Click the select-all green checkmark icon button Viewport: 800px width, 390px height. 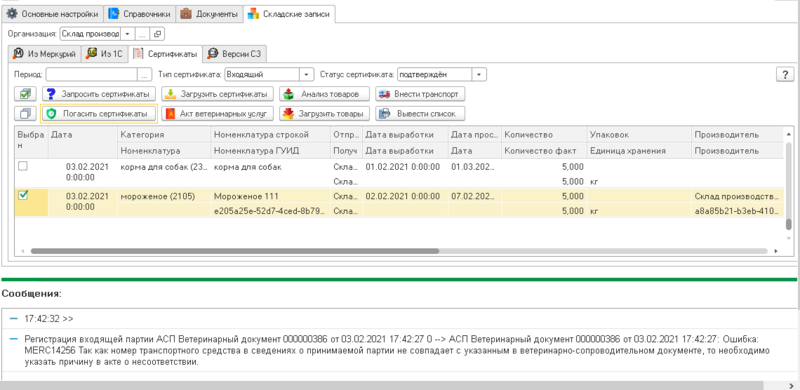(25, 94)
